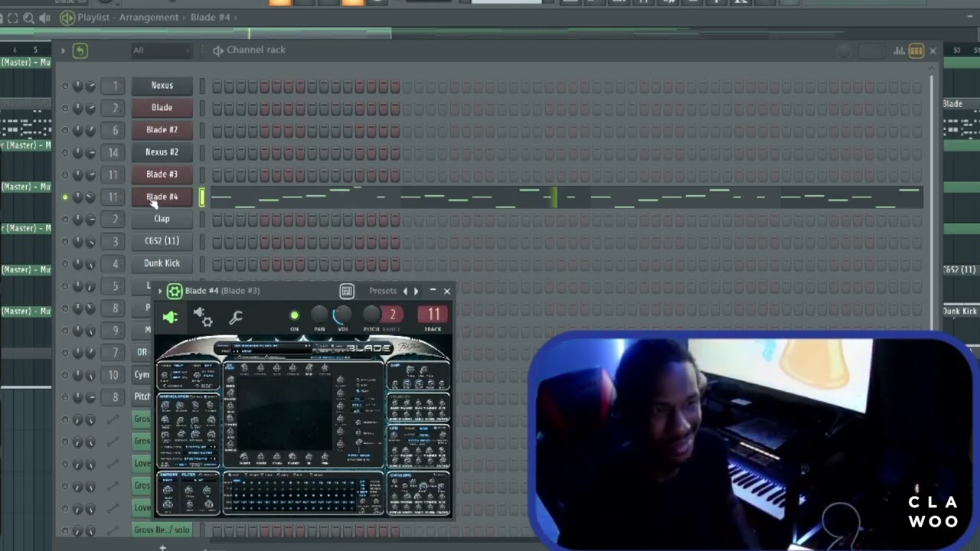Click channel select LED beside Blade #4

tap(202, 197)
